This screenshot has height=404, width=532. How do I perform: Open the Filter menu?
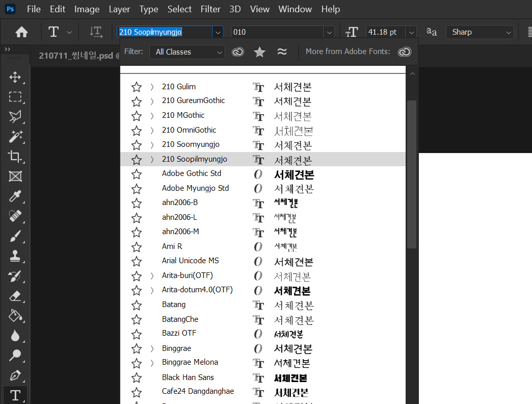(x=210, y=9)
